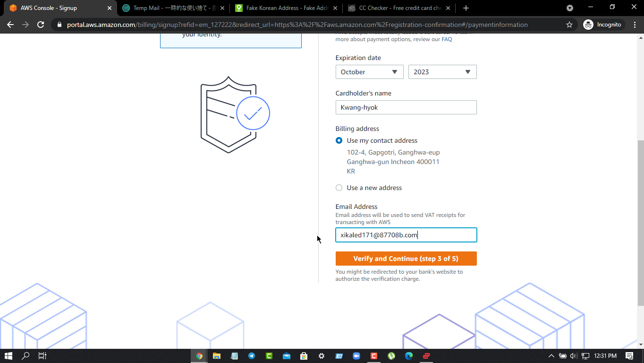Click the browser back arrow
The width and height of the screenshot is (644, 363).
pos(10,25)
